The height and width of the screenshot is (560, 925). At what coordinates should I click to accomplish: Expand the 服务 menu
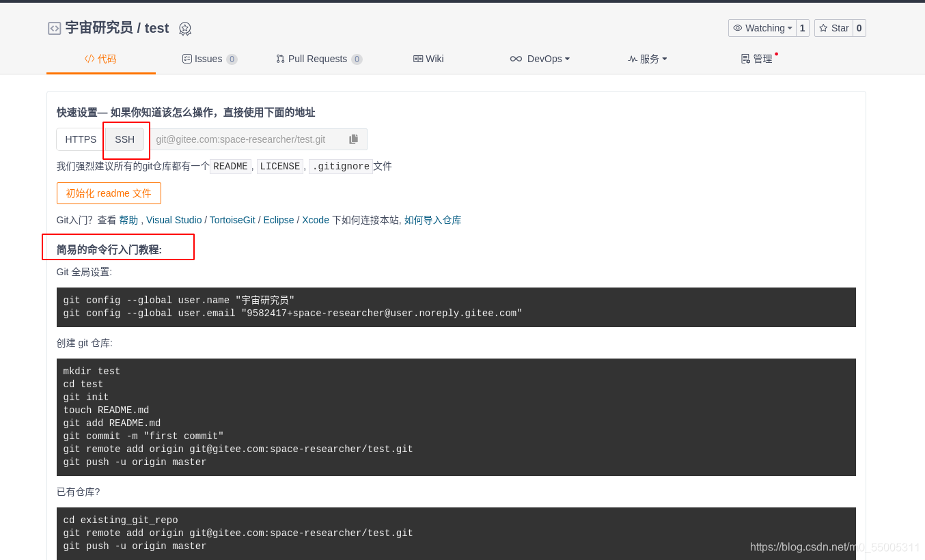648,59
